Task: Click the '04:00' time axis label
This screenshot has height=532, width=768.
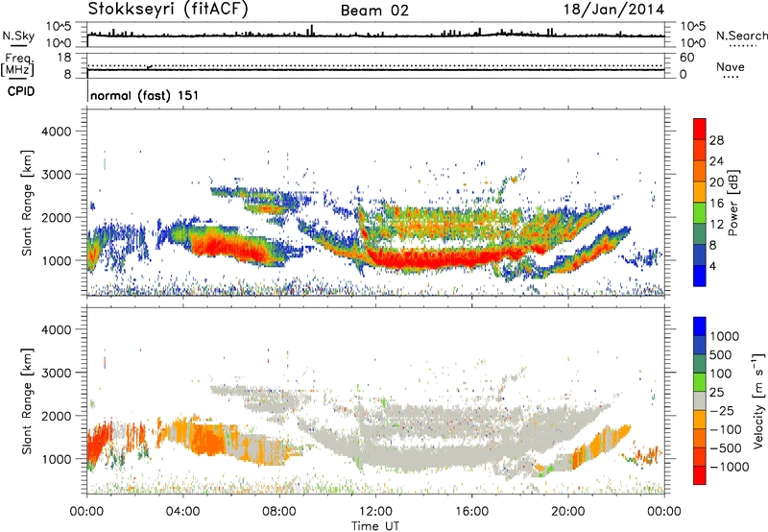Action: point(183,512)
